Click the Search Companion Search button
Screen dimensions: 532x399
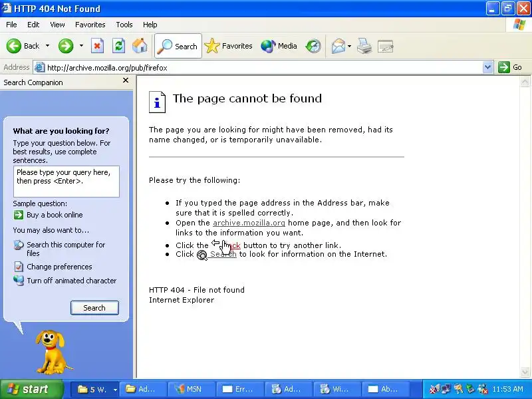(94, 308)
